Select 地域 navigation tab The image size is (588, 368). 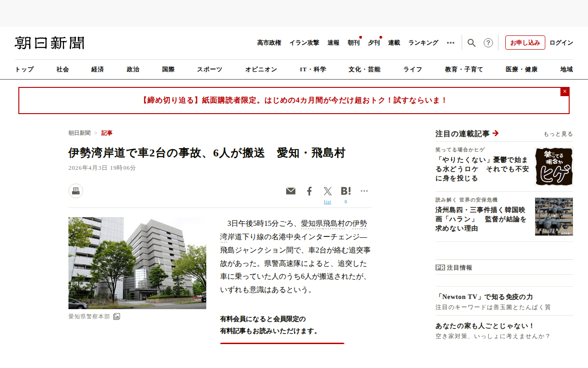tap(566, 69)
